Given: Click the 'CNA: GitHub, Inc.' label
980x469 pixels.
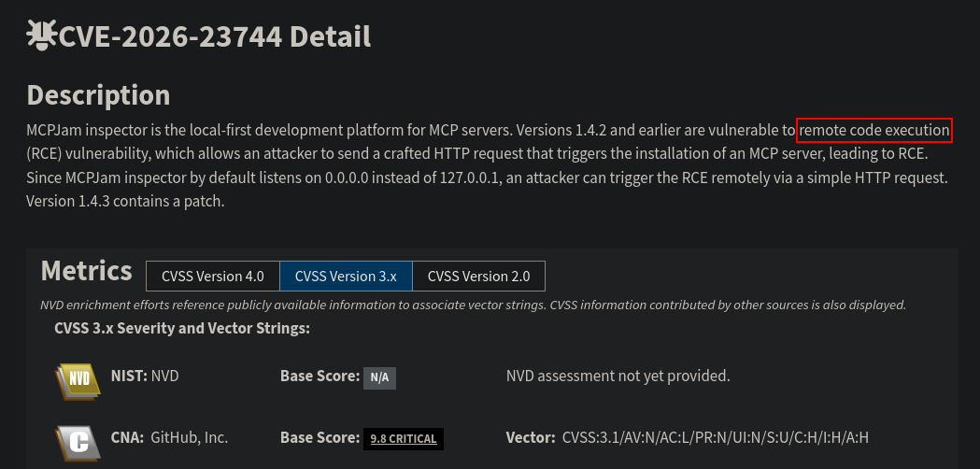Looking at the screenshot, I should click(x=169, y=438).
